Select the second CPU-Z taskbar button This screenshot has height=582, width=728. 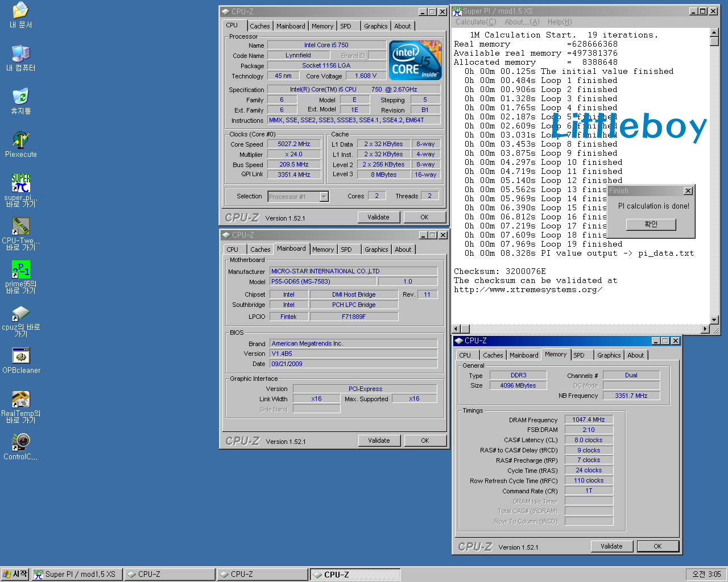coord(262,574)
